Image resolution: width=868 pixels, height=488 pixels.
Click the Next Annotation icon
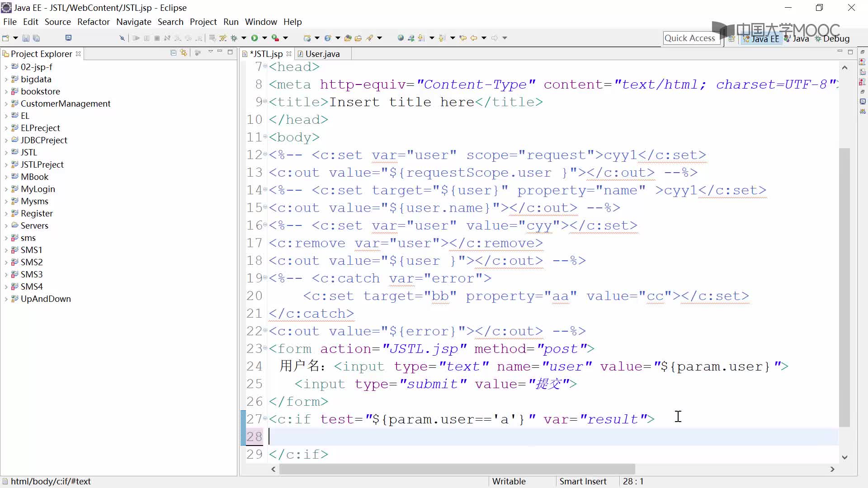tap(421, 38)
